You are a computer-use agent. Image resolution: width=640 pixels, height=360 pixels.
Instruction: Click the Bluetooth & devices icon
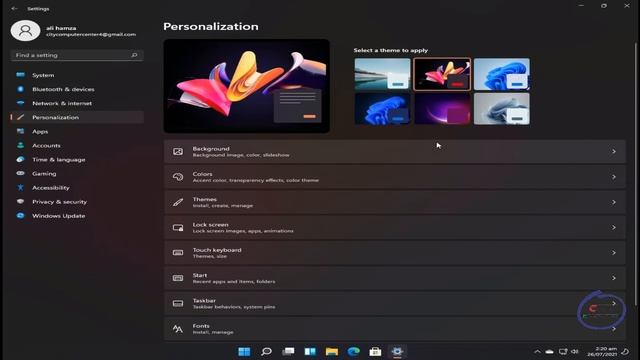coord(20,89)
